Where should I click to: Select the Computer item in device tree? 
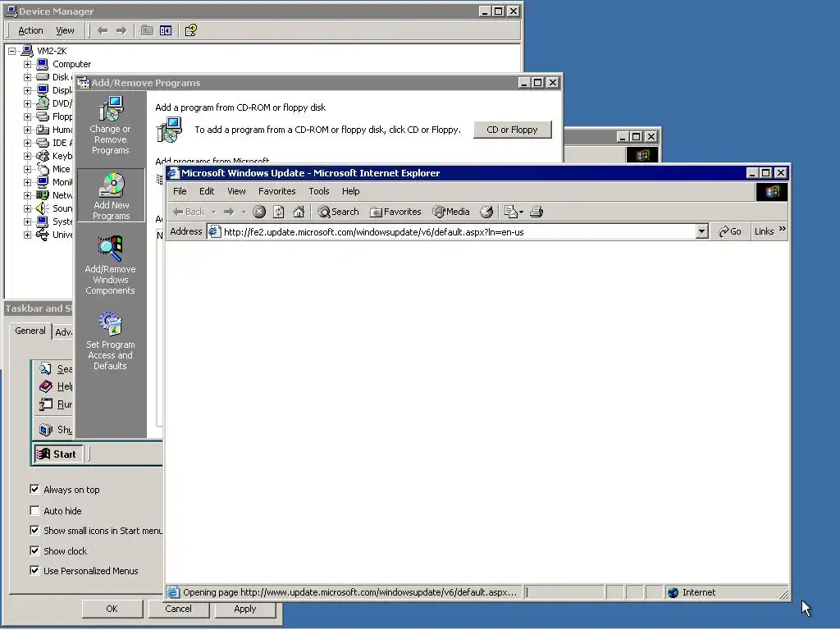72,64
